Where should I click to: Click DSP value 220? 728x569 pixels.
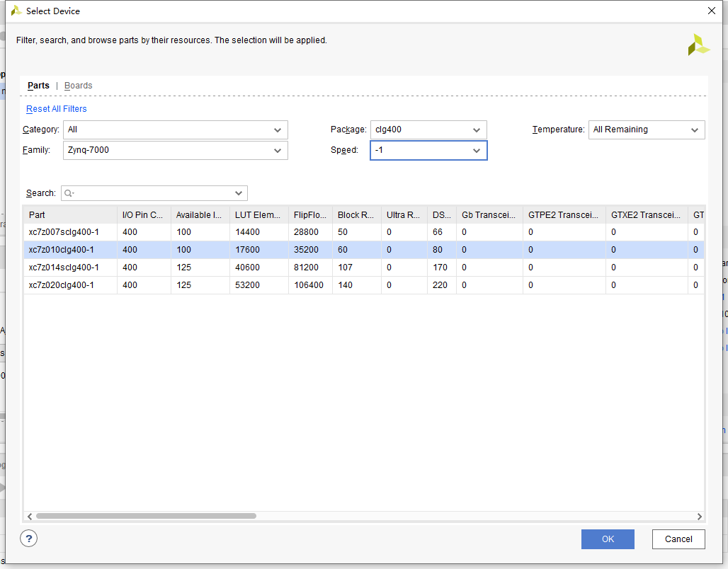pyautogui.click(x=440, y=285)
